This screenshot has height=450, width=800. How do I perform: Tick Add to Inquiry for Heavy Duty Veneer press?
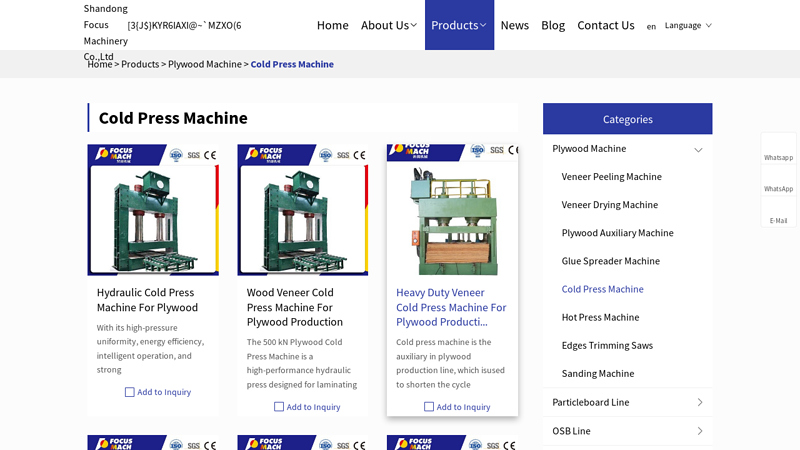click(x=429, y=407)
